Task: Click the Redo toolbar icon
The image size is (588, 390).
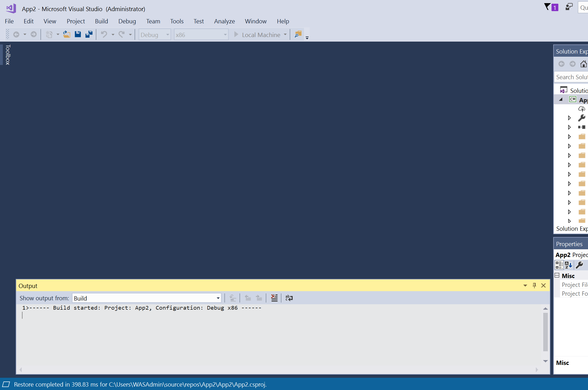Action: tap(122, 34)
